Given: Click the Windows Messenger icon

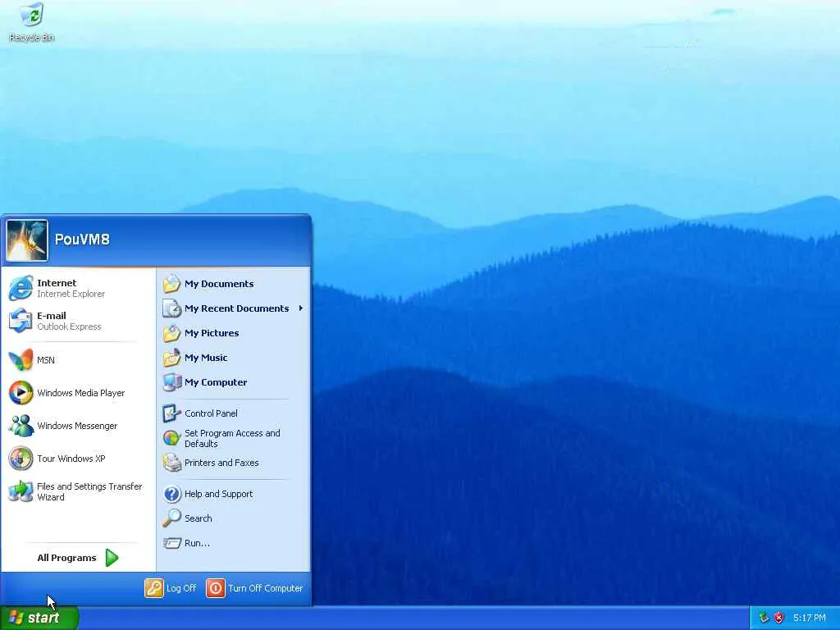Looking at the screenshot, I should coord(21,426).
